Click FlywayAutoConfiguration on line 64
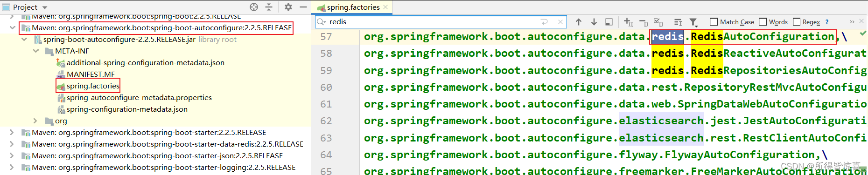Viewport: 868px width, 175px height. [740, 155]
